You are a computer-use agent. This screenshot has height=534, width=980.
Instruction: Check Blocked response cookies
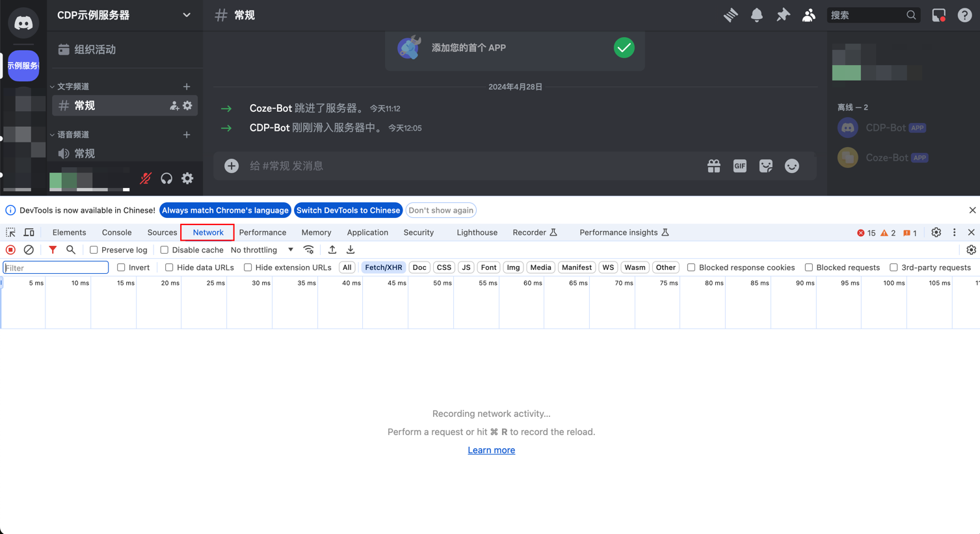[x=691, y=267]
